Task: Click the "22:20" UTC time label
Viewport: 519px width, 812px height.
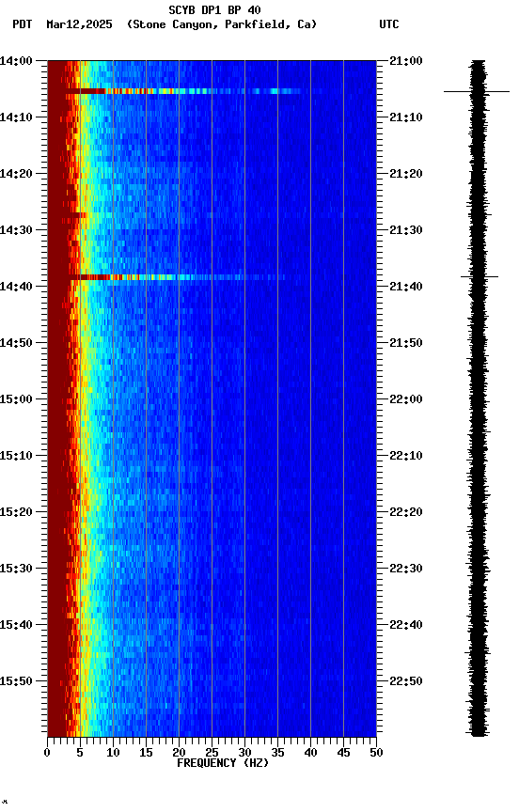Action: click(x=406, y=512)
